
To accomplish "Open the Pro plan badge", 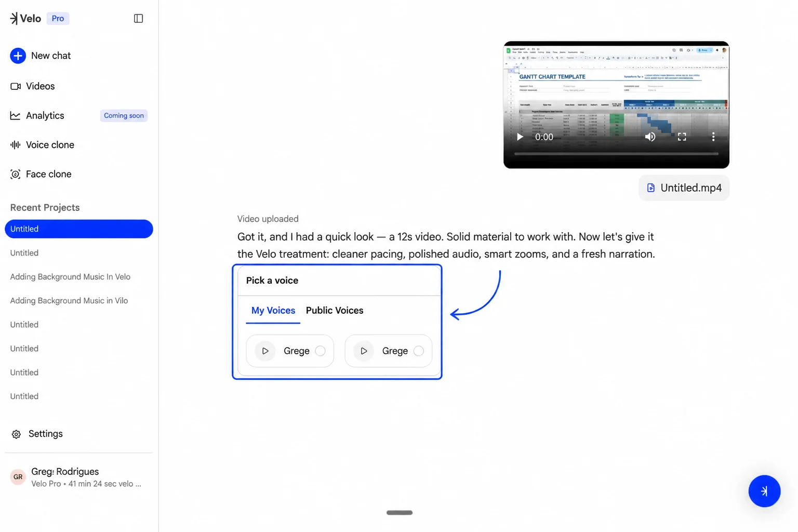I will coord(58,19).
